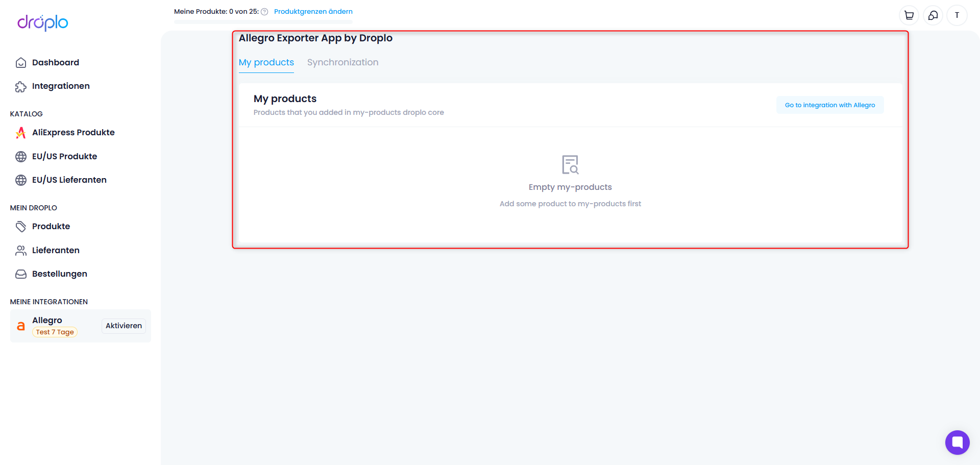Click the Allegro logo icon in sidebar
The width and height of the screenshot is (980, 465).
coord(21,326)
